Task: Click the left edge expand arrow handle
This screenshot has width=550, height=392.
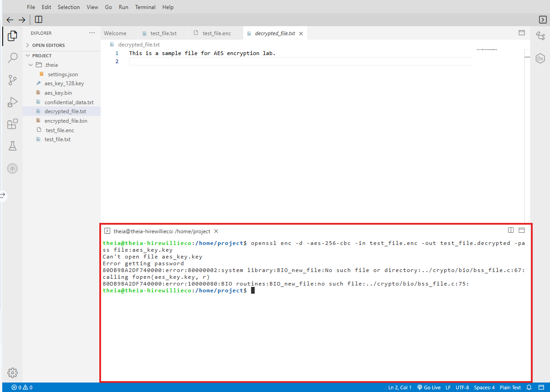Action: [3, 195]
